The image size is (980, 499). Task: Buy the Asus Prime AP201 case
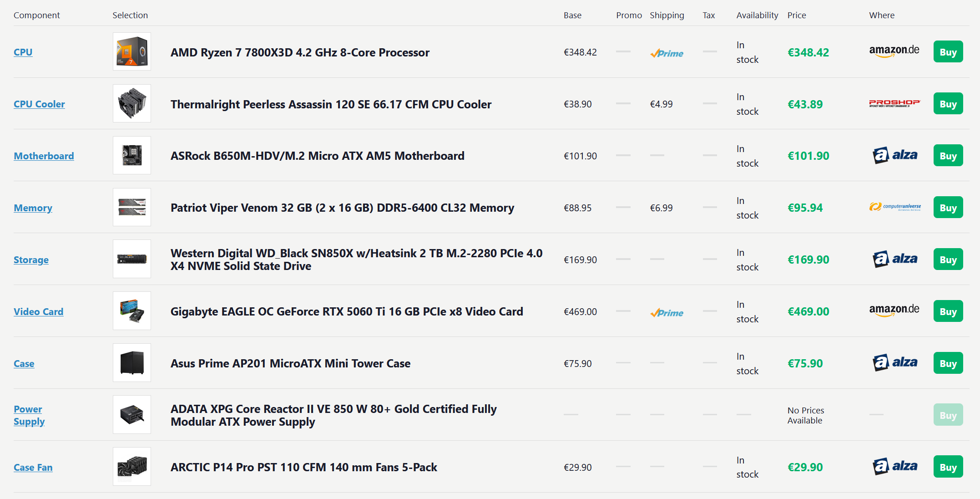(x=948, y=363)
